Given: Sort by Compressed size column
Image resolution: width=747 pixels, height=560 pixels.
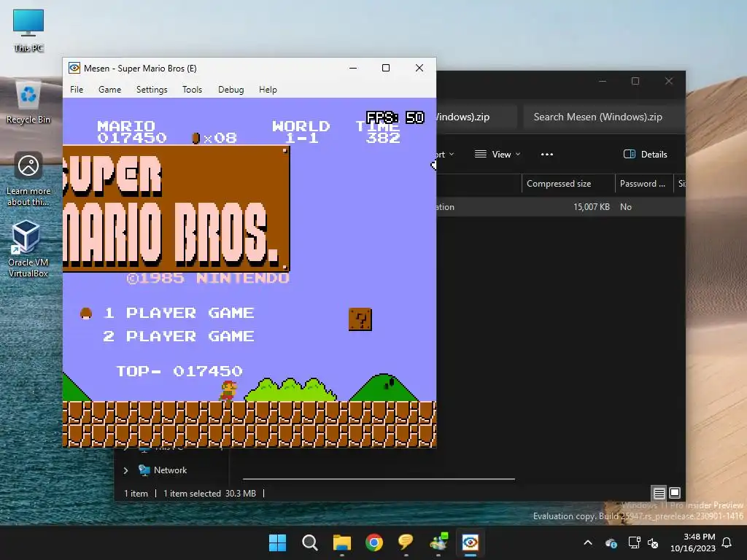Looking at the screenshot, I should pos(568,184).
